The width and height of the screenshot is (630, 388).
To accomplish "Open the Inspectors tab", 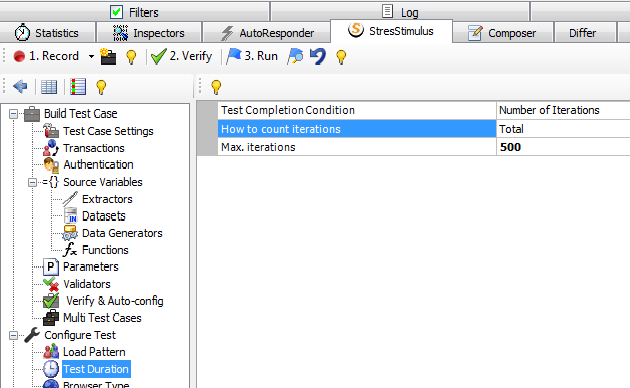I will tap(149, 33).
